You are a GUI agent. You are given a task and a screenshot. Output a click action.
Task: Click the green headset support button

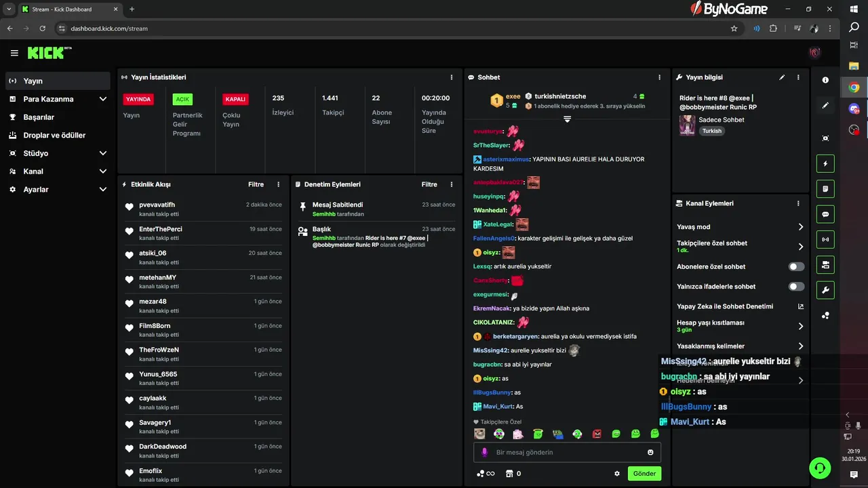[x=820, y=468]
